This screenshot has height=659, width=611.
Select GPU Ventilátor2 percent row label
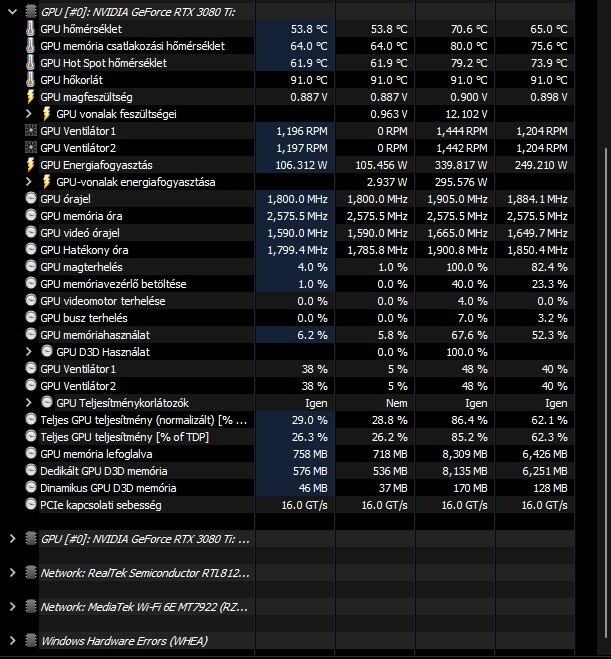(x=78, y=386)
